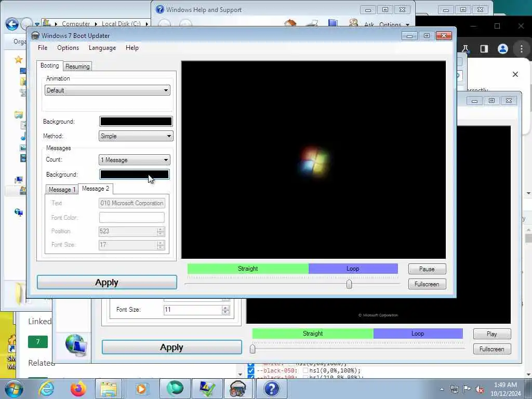Click the message Text input field
Image resolution: width=532 pixels, height=399 pixels.
click(132, 203)
